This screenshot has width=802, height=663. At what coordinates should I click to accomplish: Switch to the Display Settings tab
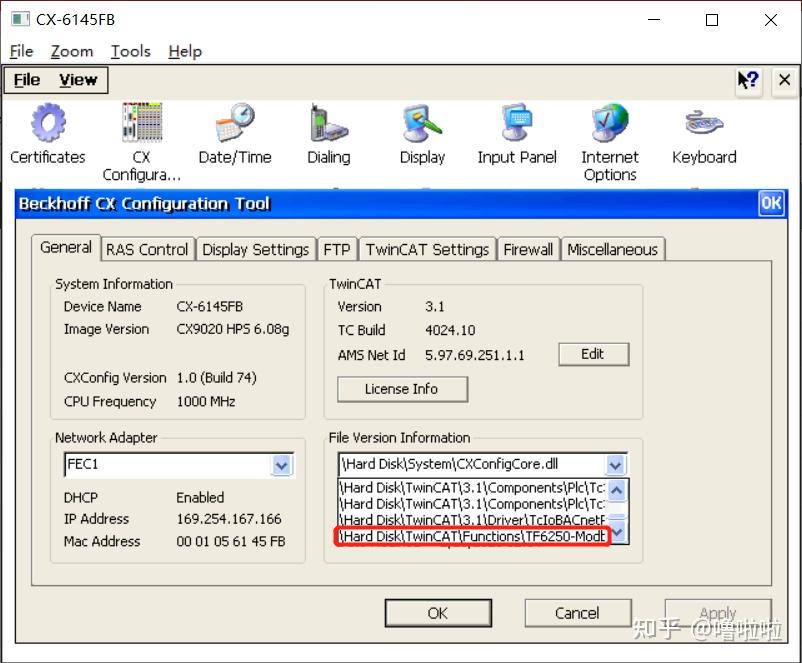[x=255, y=250]
